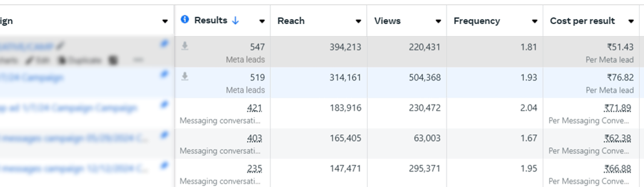Open the Frequency column dropdown
The image size is (644, 187).
click(x=534, y=21)
